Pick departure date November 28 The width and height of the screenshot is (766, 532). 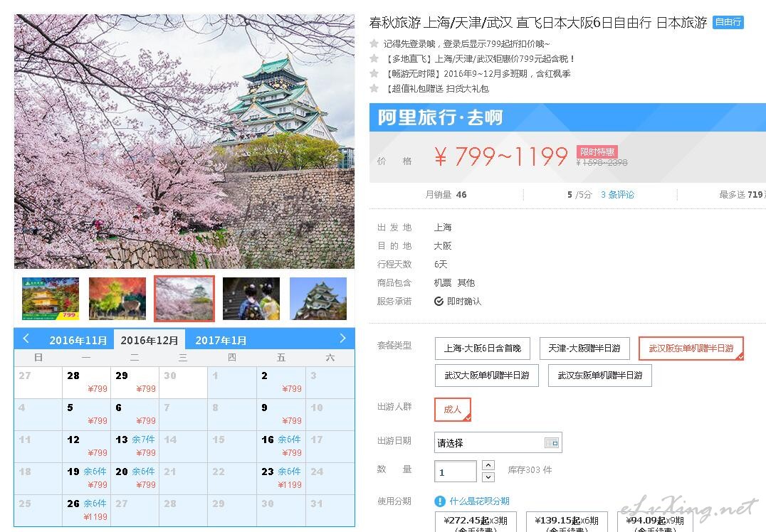tap(86, 382)
